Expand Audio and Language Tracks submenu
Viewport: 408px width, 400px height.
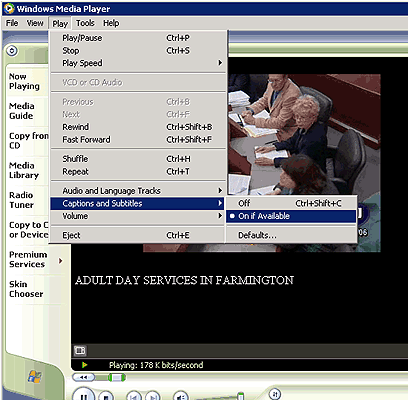[x=138, y=191]
